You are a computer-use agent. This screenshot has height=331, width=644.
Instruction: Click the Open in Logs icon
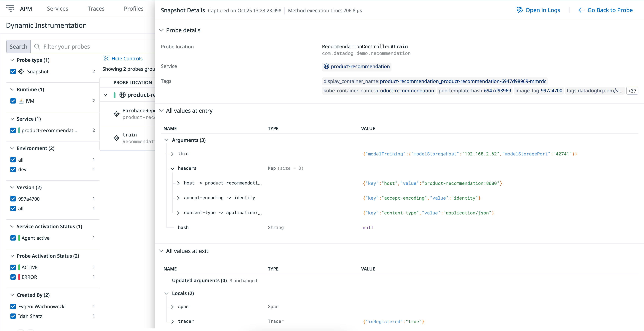click(520, 10)
